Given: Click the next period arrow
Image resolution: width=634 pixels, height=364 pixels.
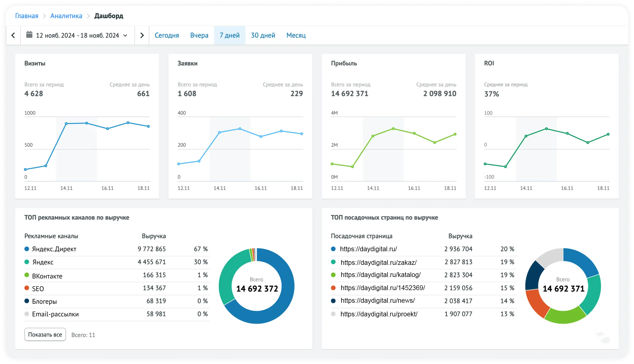Looking at the screenshot, I should pos(142,35).
